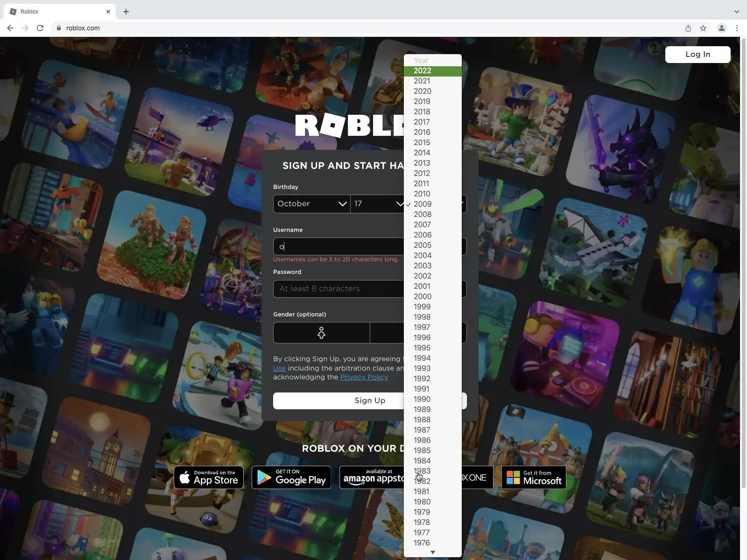
Task: Go back to the previous page
Action: (x=10, y=28)
